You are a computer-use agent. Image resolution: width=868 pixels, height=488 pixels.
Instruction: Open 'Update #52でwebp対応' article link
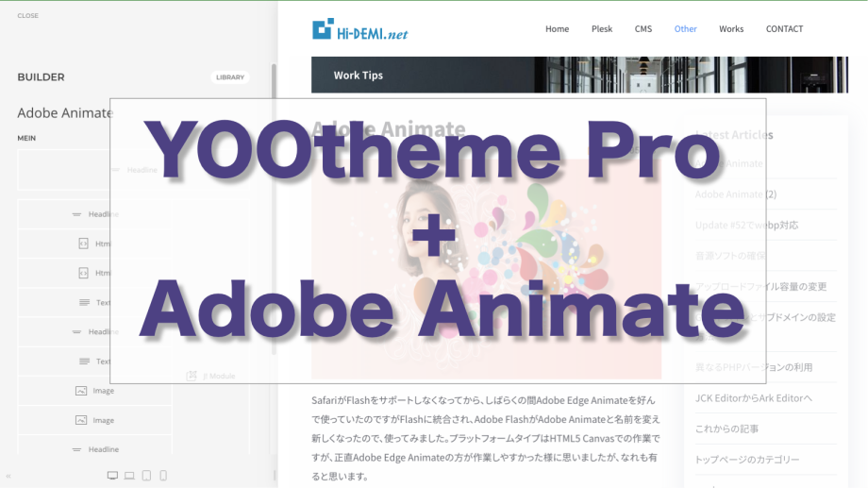[746, 225]
